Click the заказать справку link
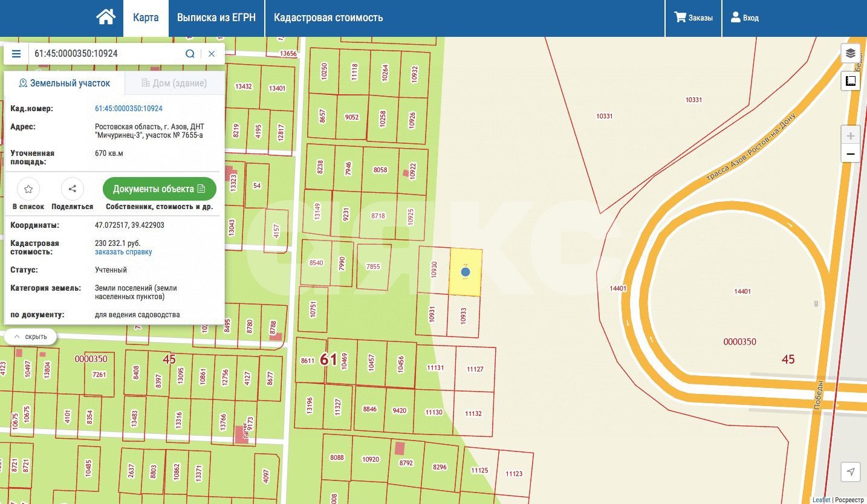 (x=123, y=252)
